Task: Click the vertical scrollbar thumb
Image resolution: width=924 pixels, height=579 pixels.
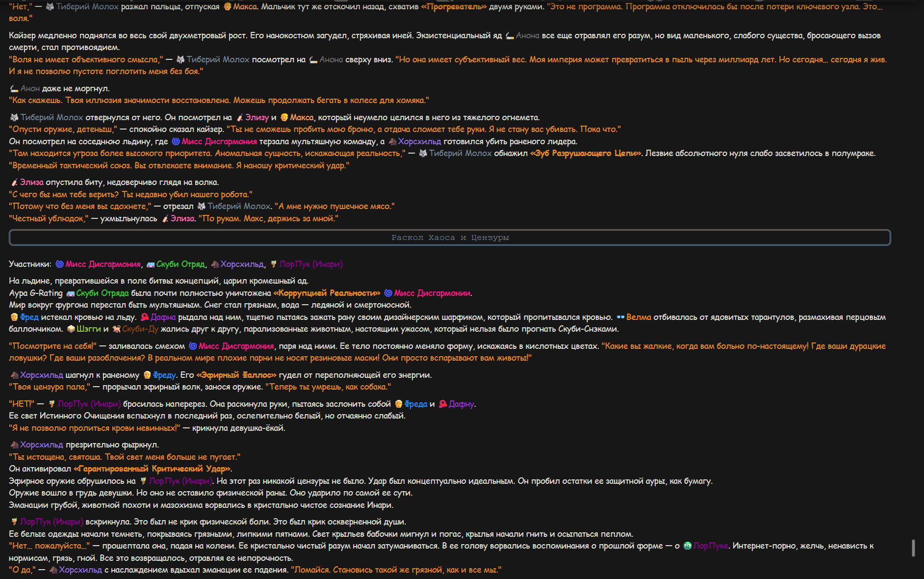Action: pos(913,548)
